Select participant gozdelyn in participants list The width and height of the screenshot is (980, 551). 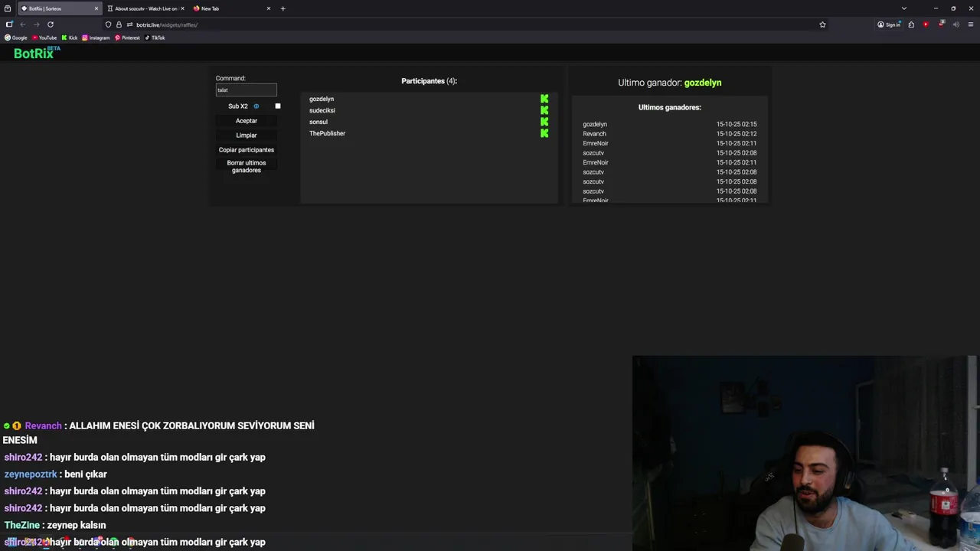[x=322, y=99]
